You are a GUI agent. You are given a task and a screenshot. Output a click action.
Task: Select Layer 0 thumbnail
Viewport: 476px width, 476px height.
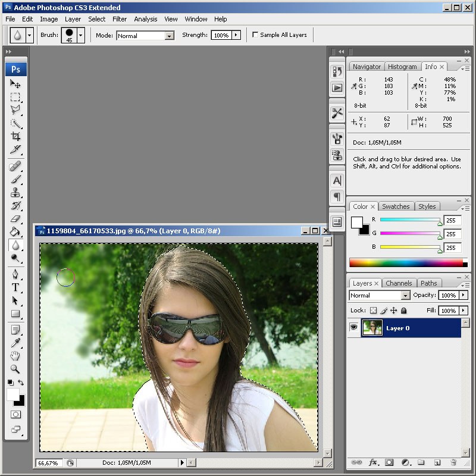372,328
